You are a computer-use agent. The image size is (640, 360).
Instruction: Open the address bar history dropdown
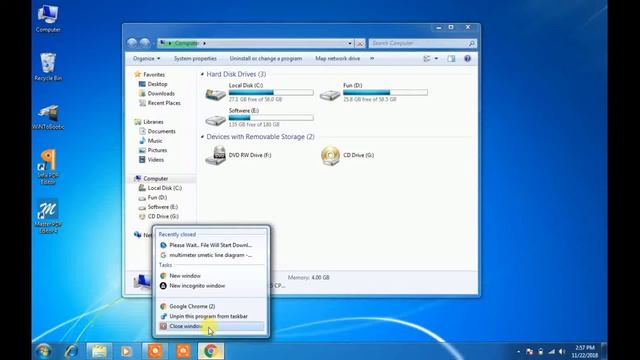point(350,43)
